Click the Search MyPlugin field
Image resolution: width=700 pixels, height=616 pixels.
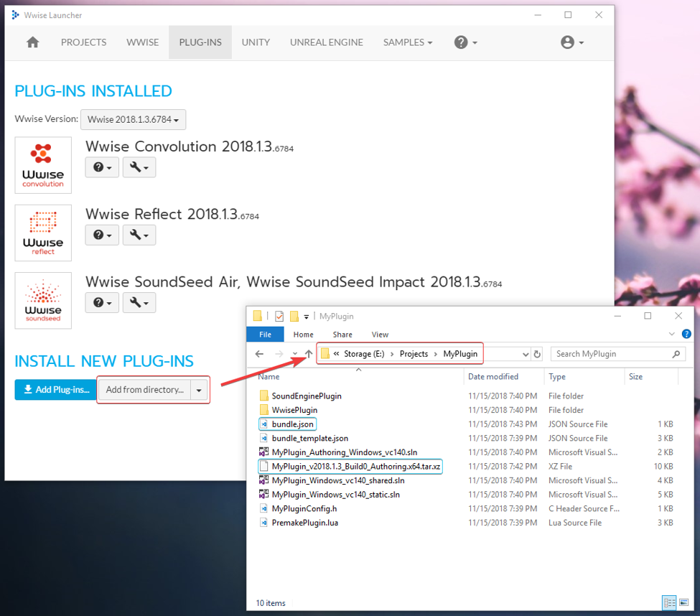[618, 354]
